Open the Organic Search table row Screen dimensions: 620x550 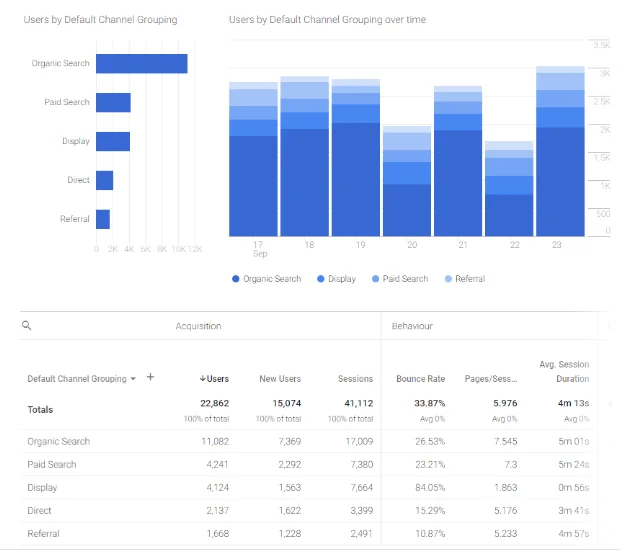coord(58,441)
